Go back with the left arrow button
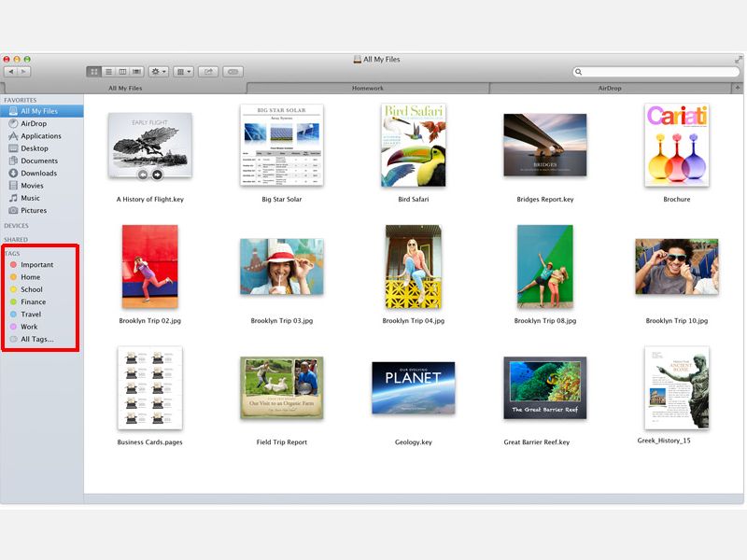Image resolution: width=747 pixels, height=560 pixels. pyautogui.click(x=11, y=72)
